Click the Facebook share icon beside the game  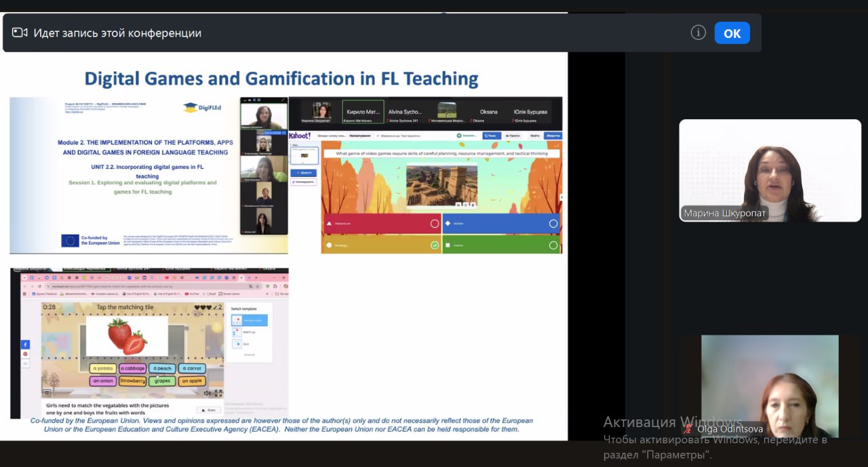coord(26,344)
